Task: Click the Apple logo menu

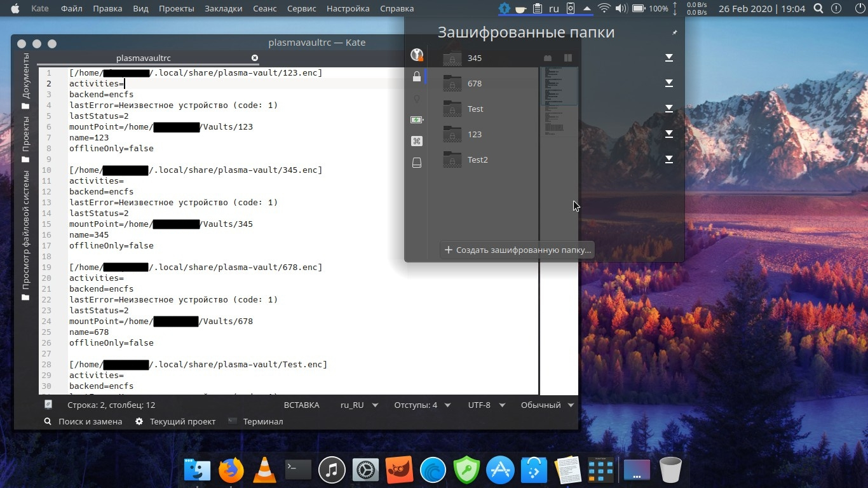Action: pyautogui.click(x=15, y=9)
